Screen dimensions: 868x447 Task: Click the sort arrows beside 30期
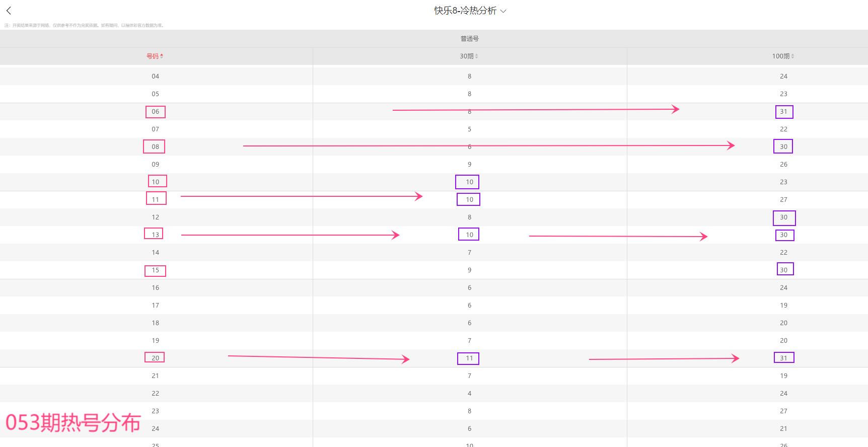coord(476,56)
